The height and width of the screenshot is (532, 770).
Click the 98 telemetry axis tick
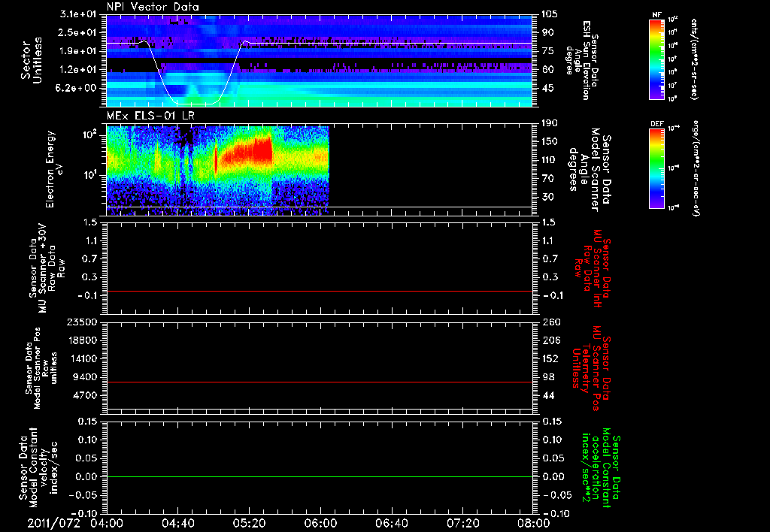tap(548, 377)
